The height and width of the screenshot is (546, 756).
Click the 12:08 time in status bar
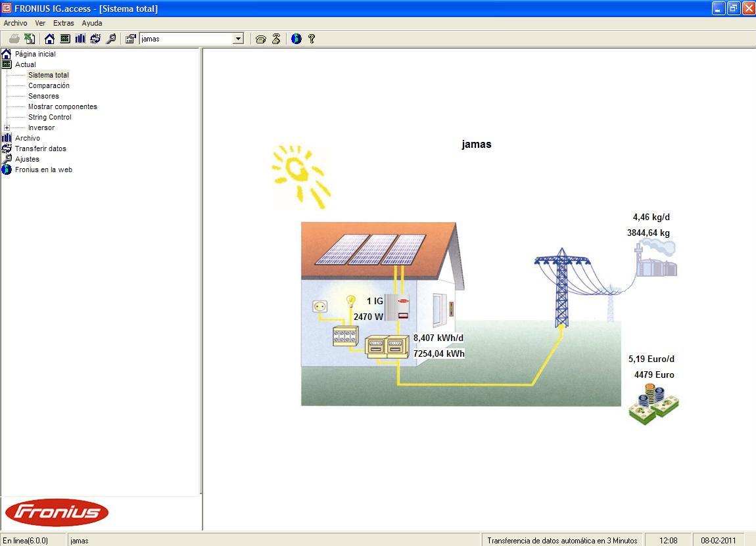[x=669, y=541]
